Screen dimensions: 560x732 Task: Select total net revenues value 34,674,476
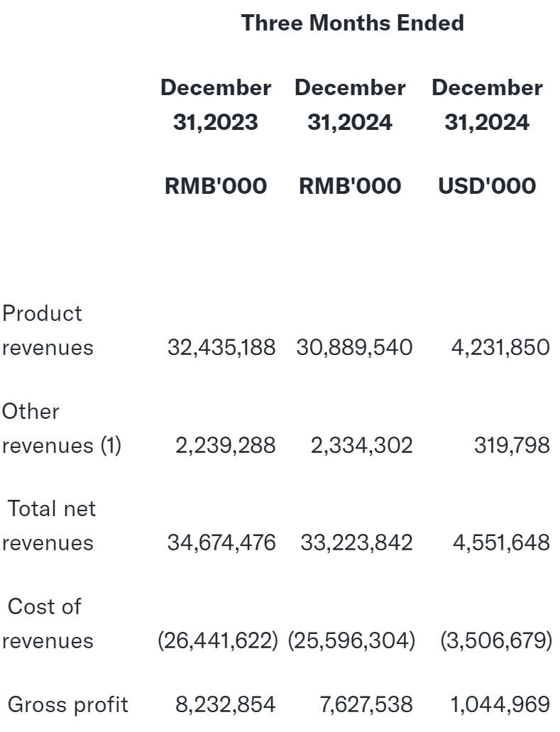(221, 542)
